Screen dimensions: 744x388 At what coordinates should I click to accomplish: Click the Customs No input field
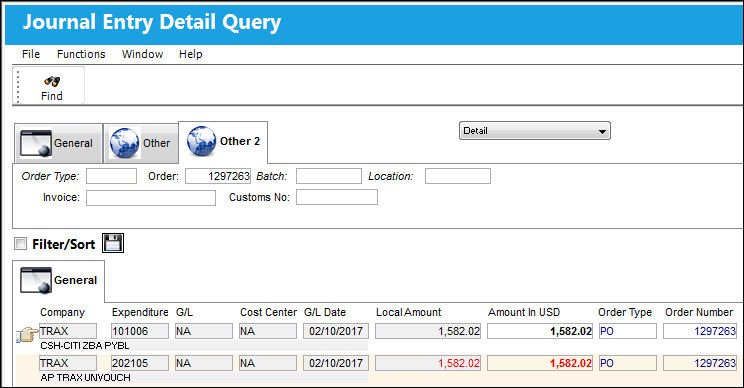(337, 197)
